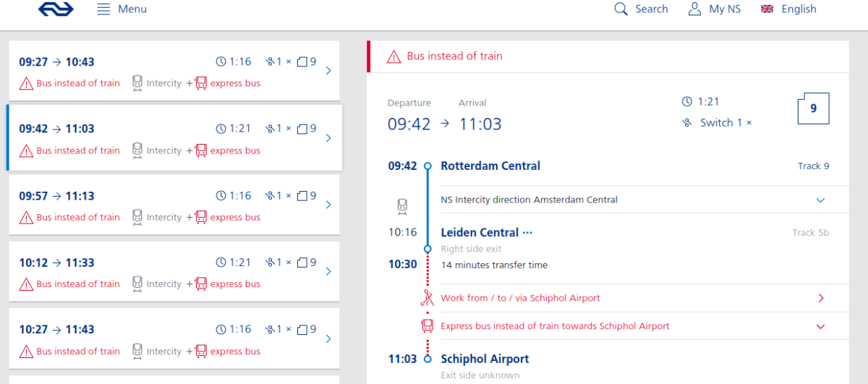Open the hamburger Menu icon
This screenshot has height=384, width=868.
pyautogui.click(x=103, y=9)
